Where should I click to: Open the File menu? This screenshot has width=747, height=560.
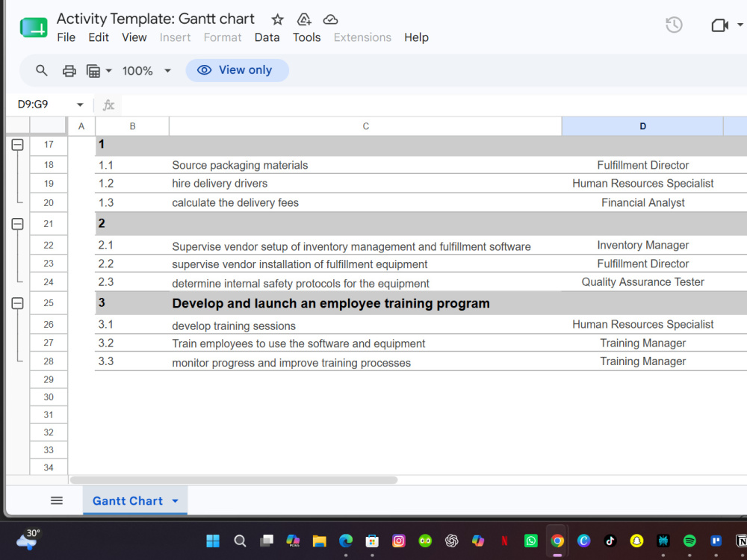point(66,37)
